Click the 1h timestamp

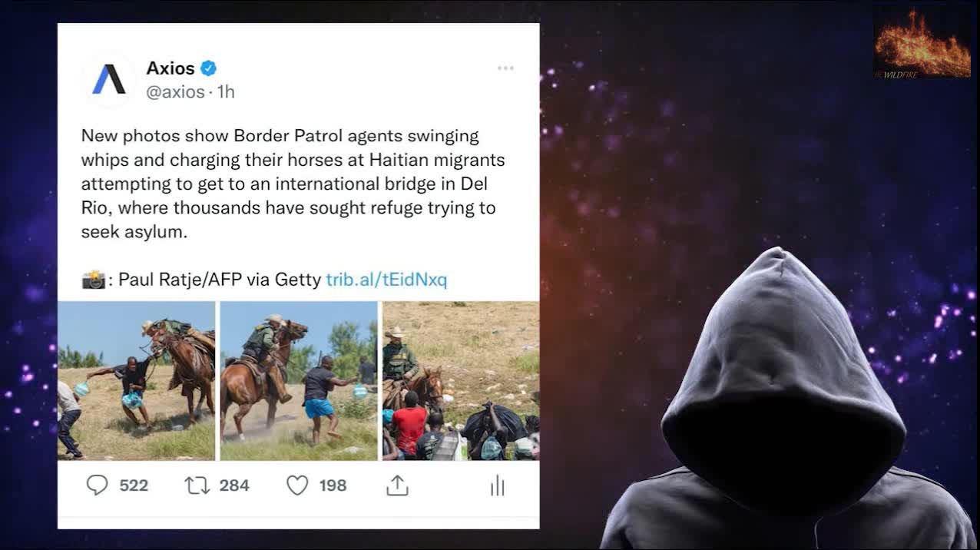pyautogui.click(x=226, y=92)
